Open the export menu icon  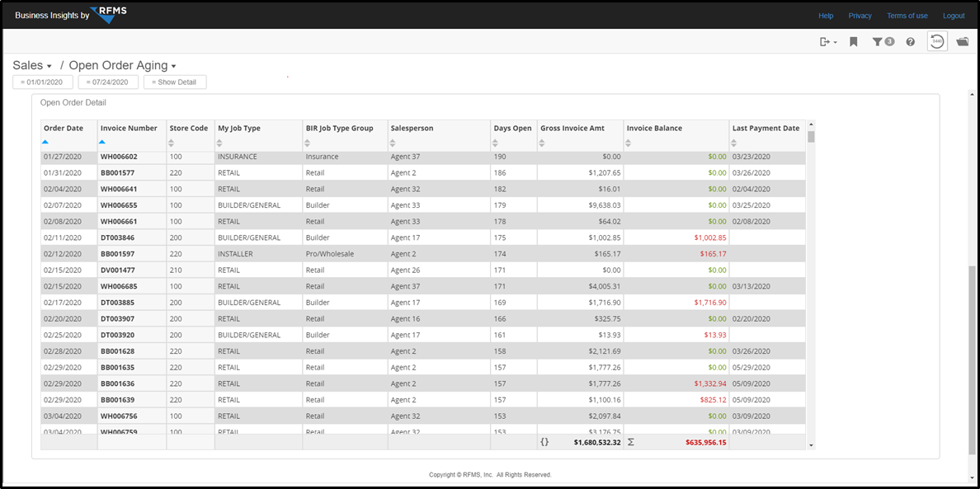(828, 42)
